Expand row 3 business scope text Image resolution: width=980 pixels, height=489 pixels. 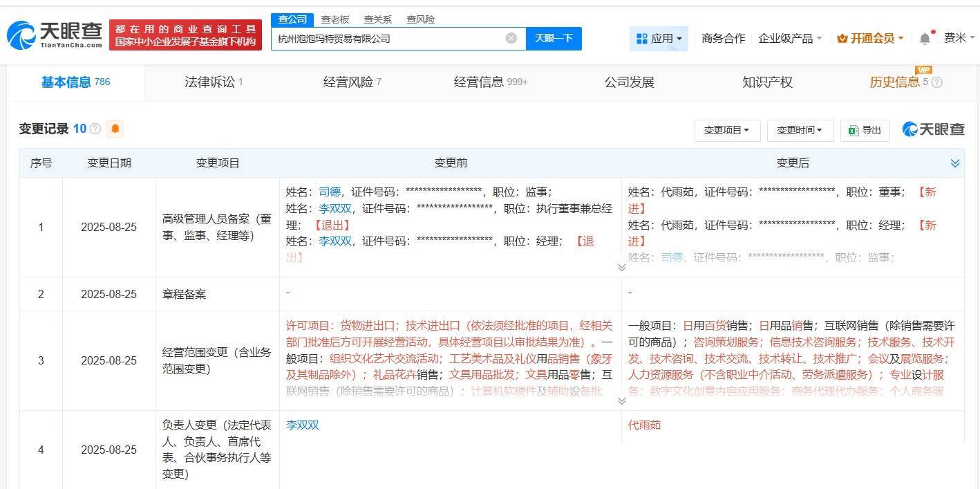(621, 400)
